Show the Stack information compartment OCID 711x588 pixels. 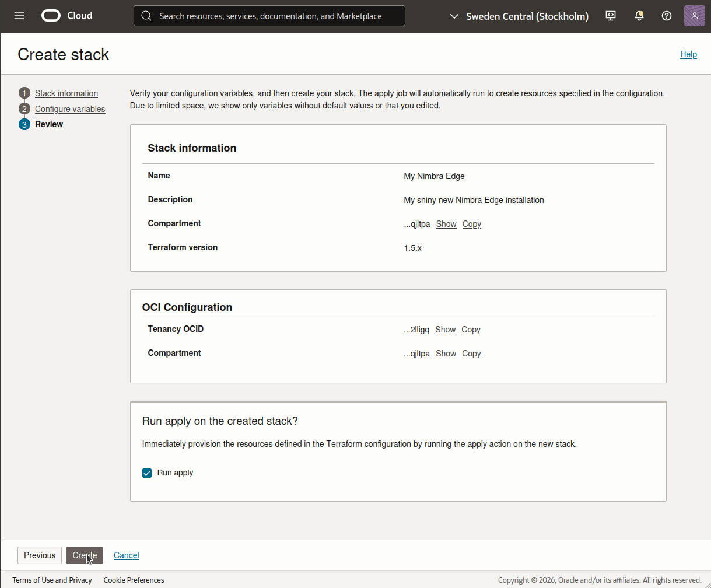[446, 224]
